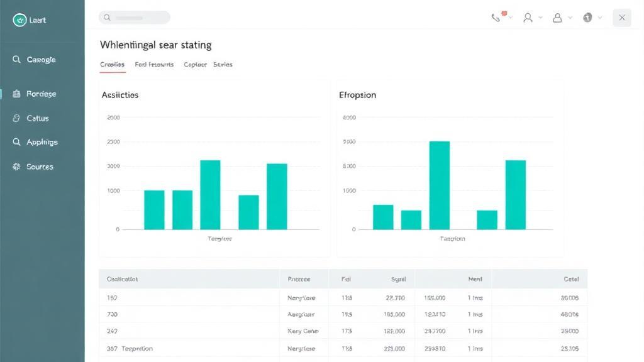Click the icon next to Cattus
The image size is (644, 362).
[16, 118]
